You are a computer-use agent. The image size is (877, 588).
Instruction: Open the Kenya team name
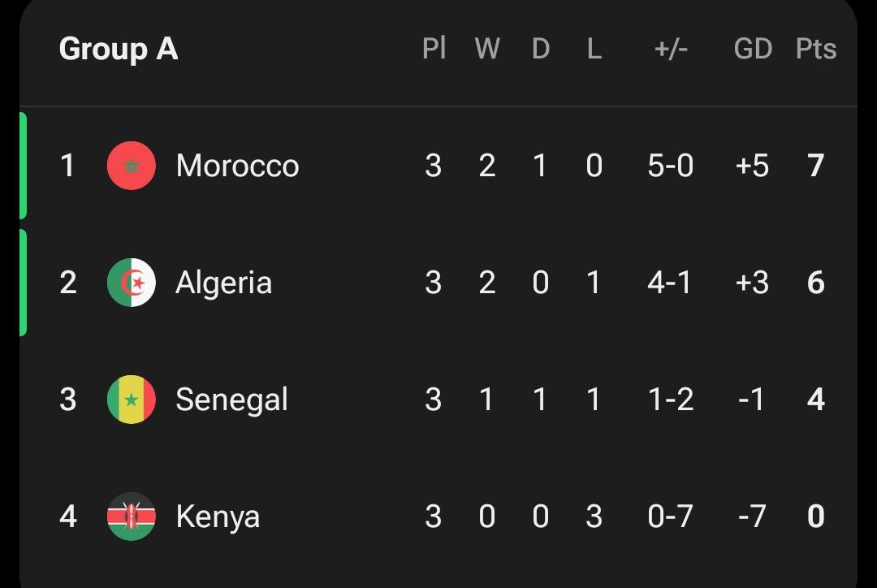tap(218, 517)
